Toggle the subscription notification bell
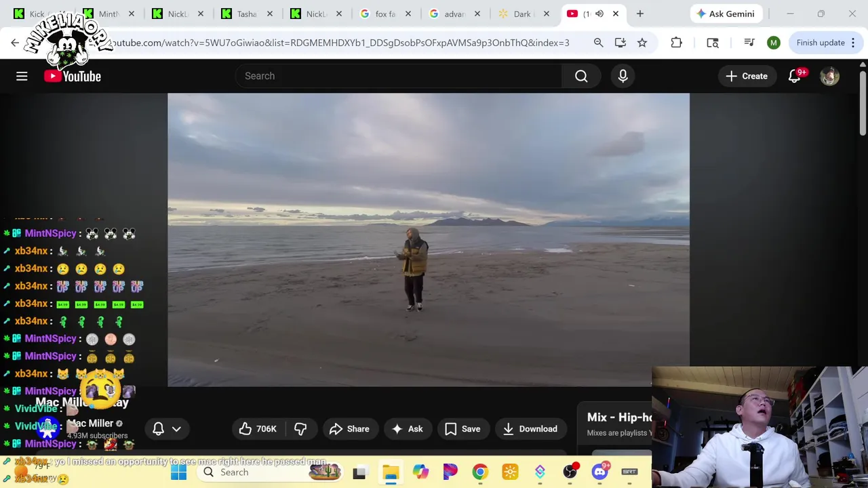The image size is (868, 488). 158,428
